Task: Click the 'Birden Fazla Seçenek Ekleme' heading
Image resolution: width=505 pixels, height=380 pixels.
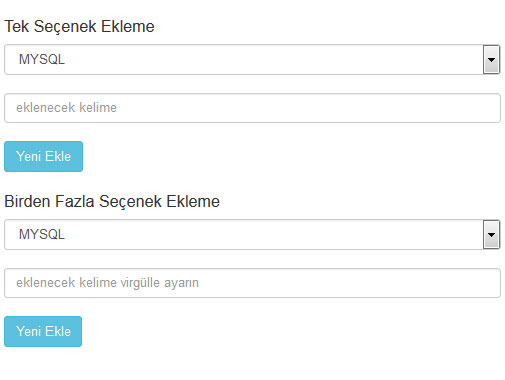Action: coord(112,201)
